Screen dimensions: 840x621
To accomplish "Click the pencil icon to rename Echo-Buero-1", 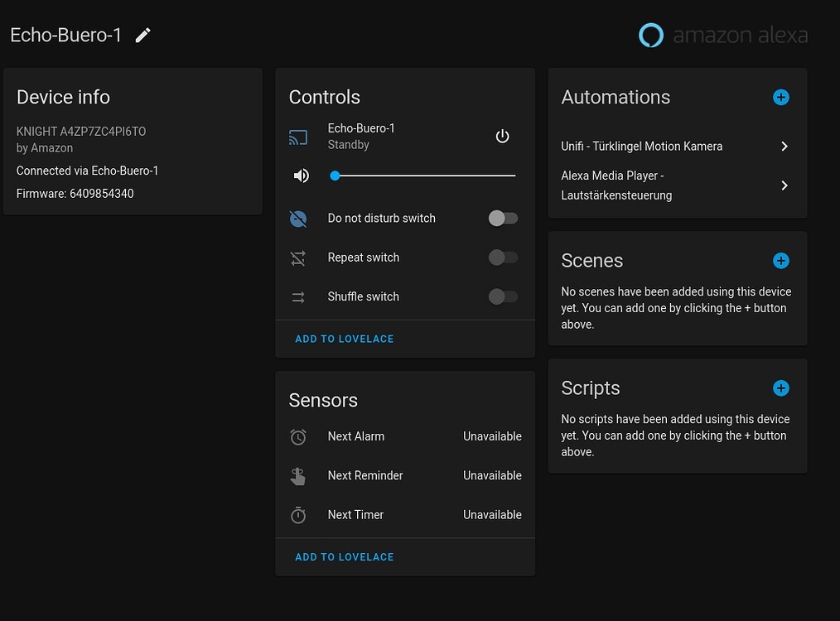I will click(142, 35).
